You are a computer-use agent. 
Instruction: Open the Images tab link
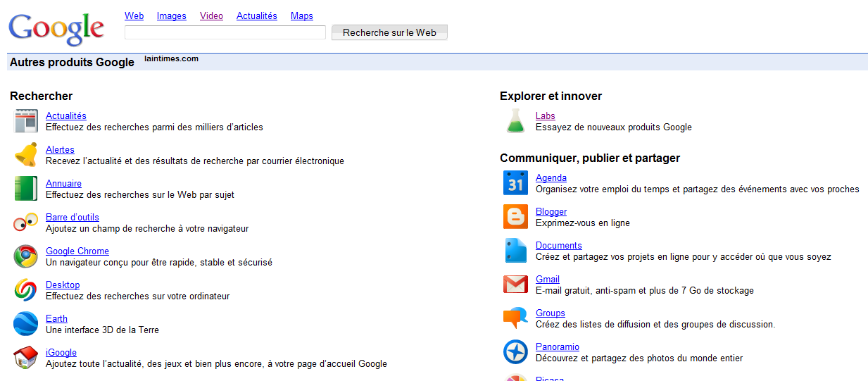(172, 15)
